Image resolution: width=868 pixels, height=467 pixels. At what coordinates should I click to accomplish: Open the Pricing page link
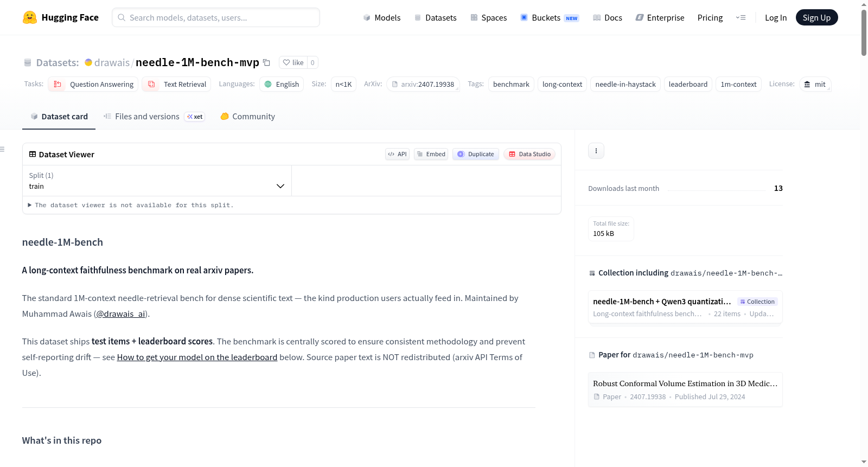[710, 17]
